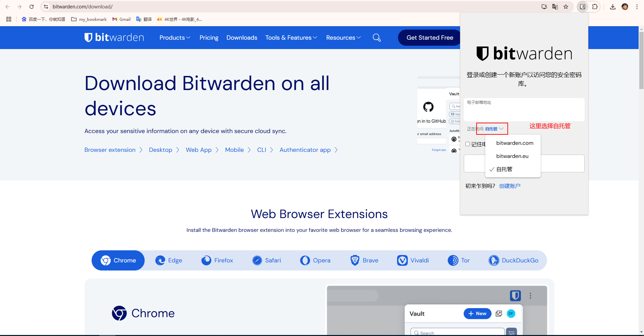The width and height of the screenshot is (644, 336).
Task: Select the DuckDuckGo browser tab
Action: click(x=513, y=260)
